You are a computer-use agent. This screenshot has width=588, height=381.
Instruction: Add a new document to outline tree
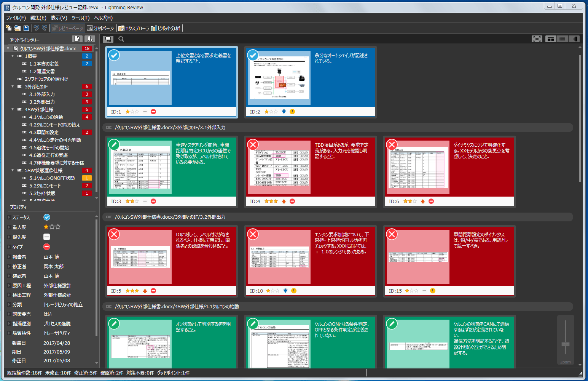coord(77,39)
